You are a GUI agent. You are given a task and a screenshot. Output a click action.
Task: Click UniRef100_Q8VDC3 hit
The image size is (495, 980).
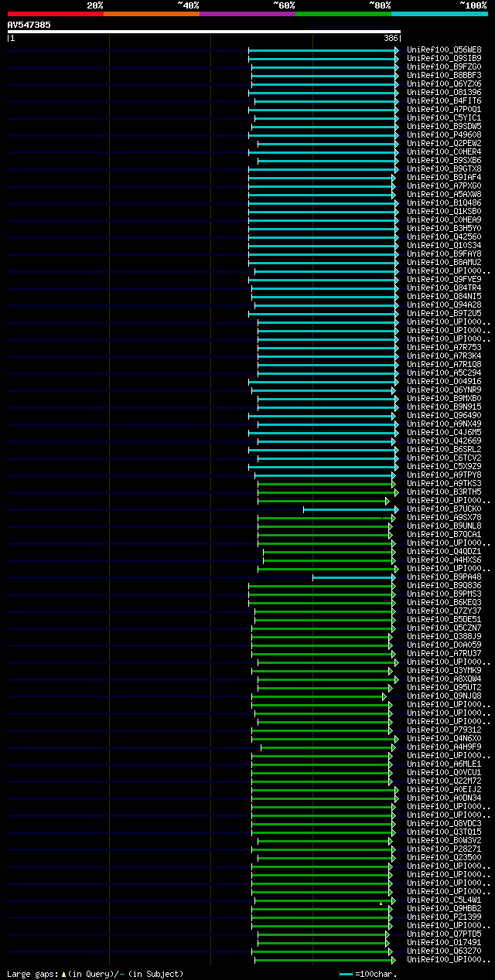coord(445,823)
